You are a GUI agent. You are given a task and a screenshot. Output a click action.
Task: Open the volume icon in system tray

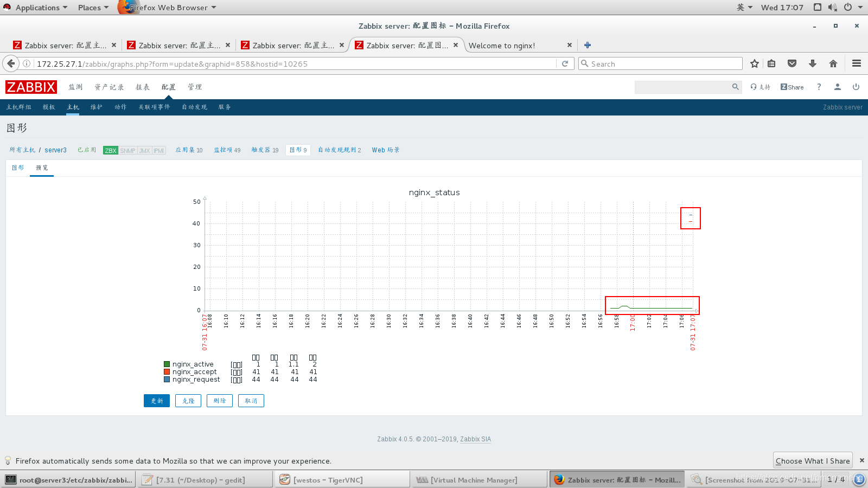click(833, 7)
